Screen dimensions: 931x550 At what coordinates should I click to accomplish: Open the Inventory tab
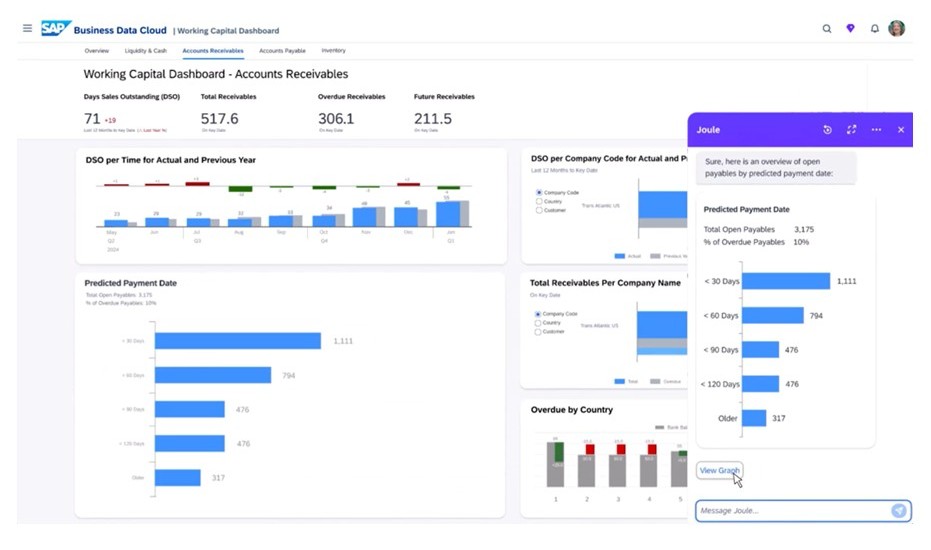tap(333, 50)
